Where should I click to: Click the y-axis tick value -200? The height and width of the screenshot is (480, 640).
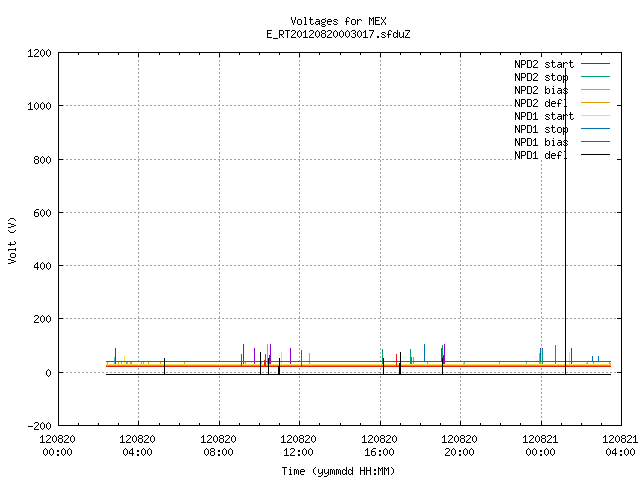tap(40, 427)
